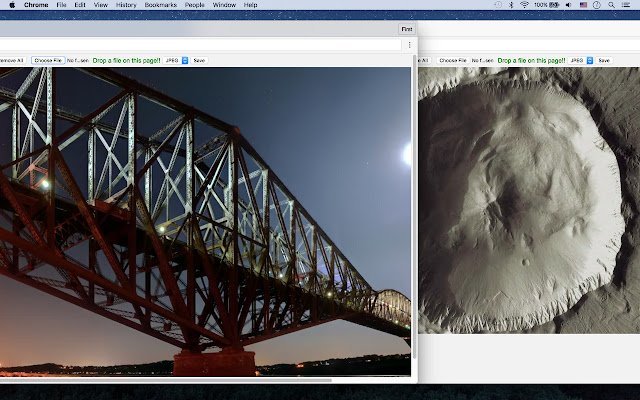Open Spotlight search magnifier
Screen dimensions: 640x400
pos(611,5)
